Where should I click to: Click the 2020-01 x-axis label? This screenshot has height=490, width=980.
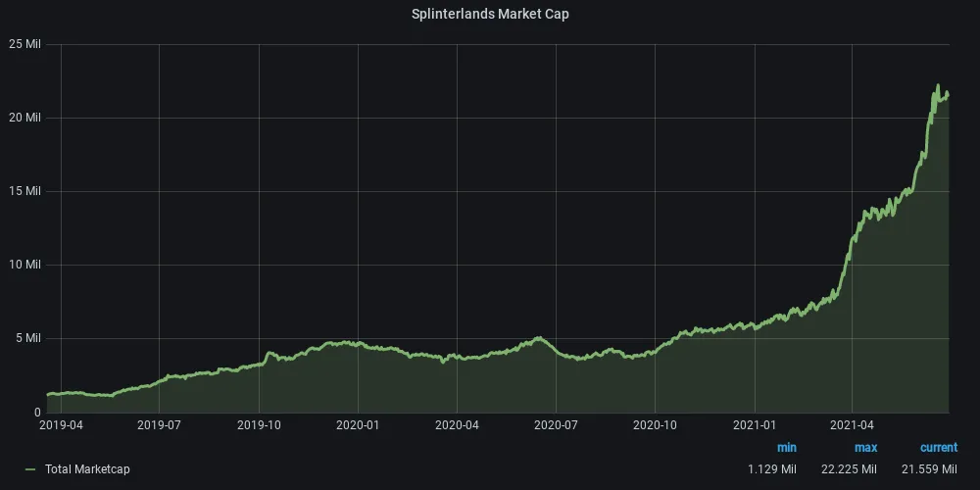(x=358, y=425)
